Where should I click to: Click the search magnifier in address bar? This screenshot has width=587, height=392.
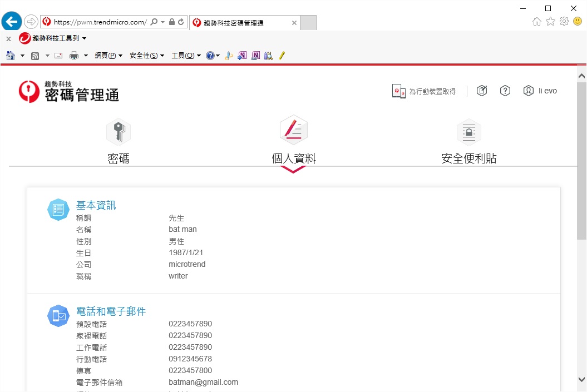154,22
